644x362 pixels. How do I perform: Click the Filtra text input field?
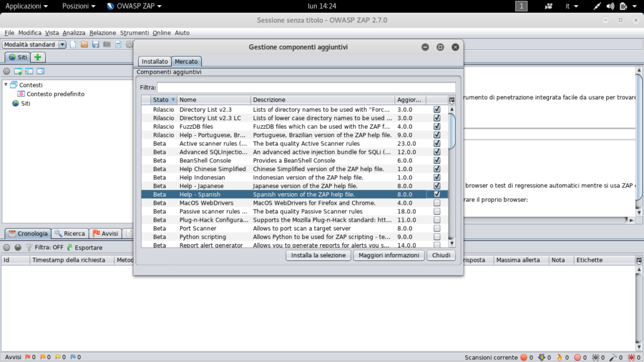[x=306, y=88]
